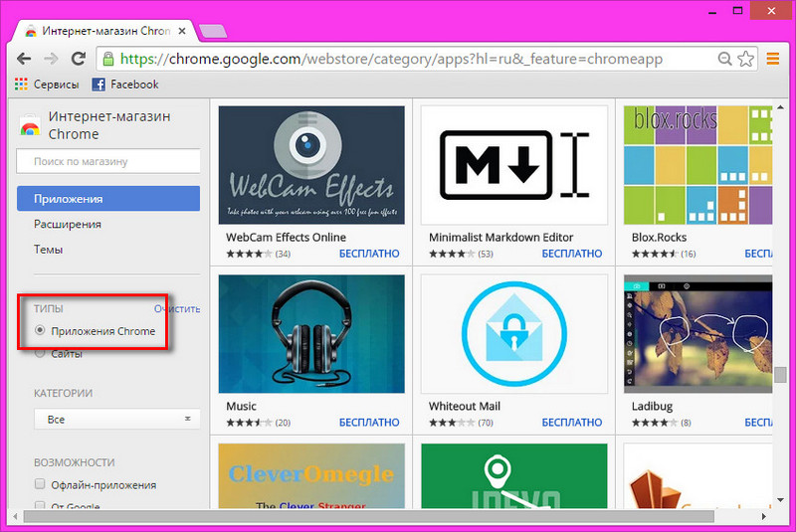
Task: Open the Minimalist Markdown Editor thumbnail
Action: pyautogui.click(x=514, y=165)
